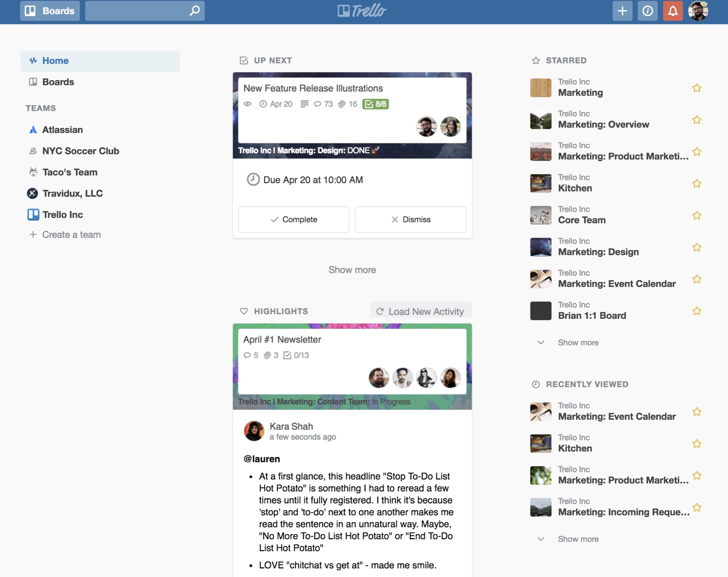Screen dimensions: 728x577
Task: Click Load New Activity button
Action: (421, 311)
